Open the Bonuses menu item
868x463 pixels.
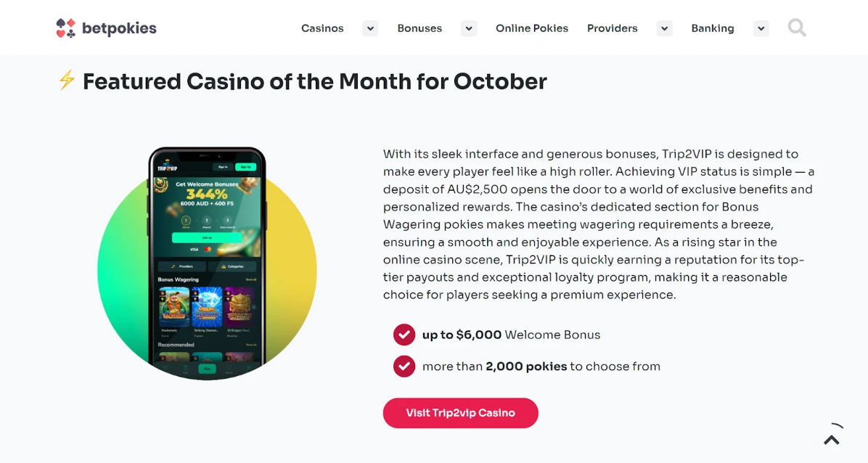pos(419,28)
